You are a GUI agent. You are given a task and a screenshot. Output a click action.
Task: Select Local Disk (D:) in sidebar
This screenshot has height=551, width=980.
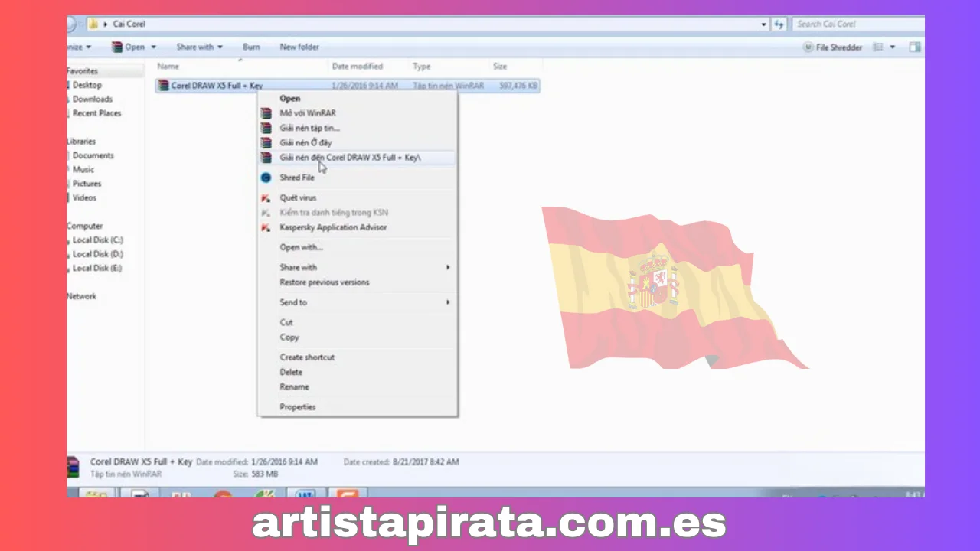pyautogui.click(x=97, y=254)
